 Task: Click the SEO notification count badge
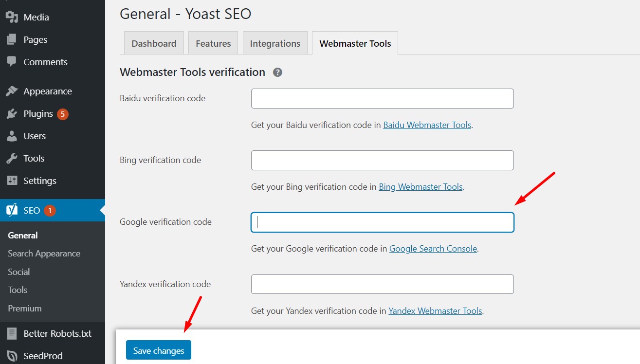coord(50,211)
